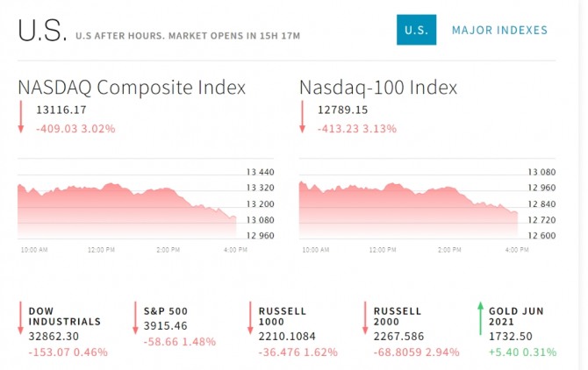Image resolution: width=588 pixels, height=370 pixels.
Task: Select the U.S. tab button
Action: click(x=416, y=30)
